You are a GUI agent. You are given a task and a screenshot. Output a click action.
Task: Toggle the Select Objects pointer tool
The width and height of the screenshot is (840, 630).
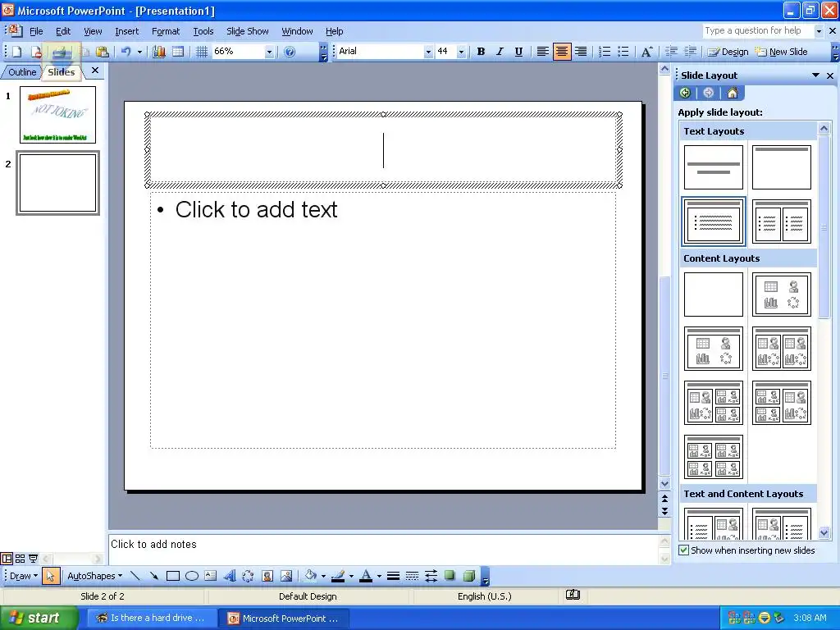[x=50, y=576]
